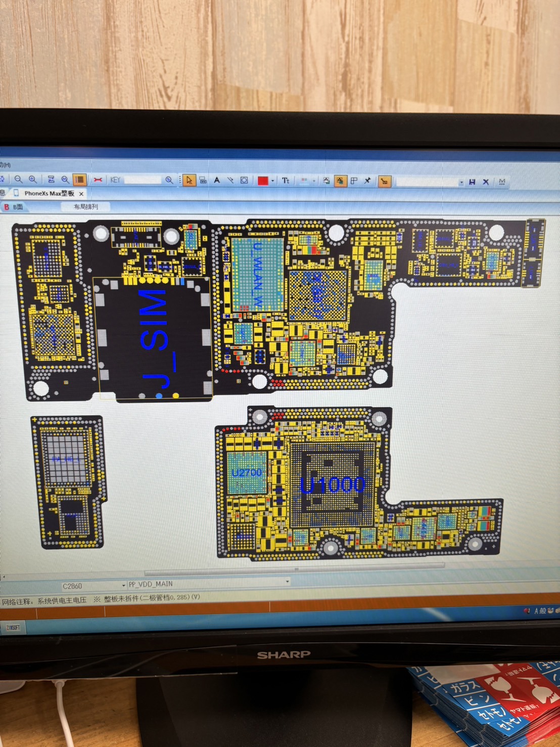Click the dashed-rectangle selection tool icon
This screenshot has height=747, width=560.
203,180
